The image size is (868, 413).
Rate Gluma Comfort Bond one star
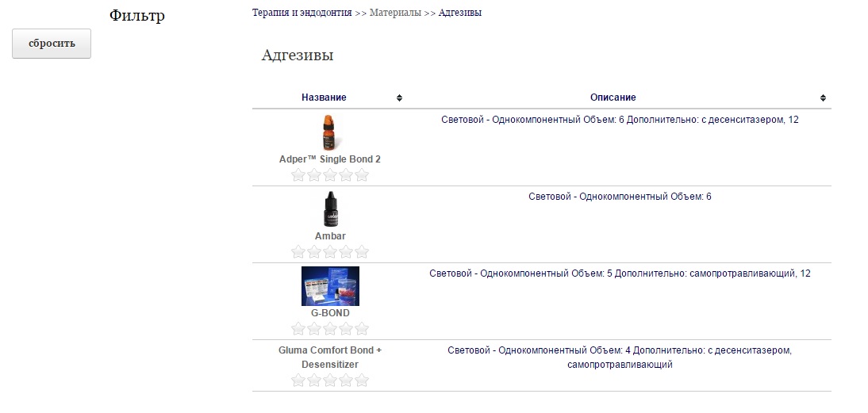pos(298,380)
